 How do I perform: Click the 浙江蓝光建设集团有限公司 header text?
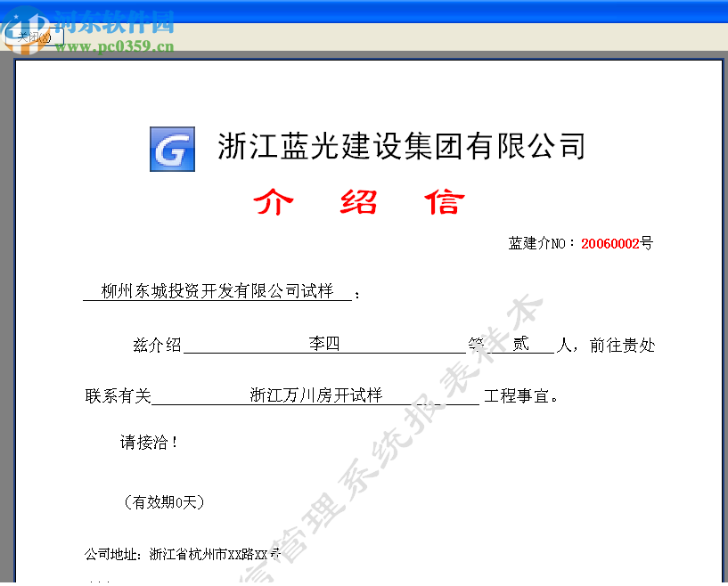[x=401, y=147]
